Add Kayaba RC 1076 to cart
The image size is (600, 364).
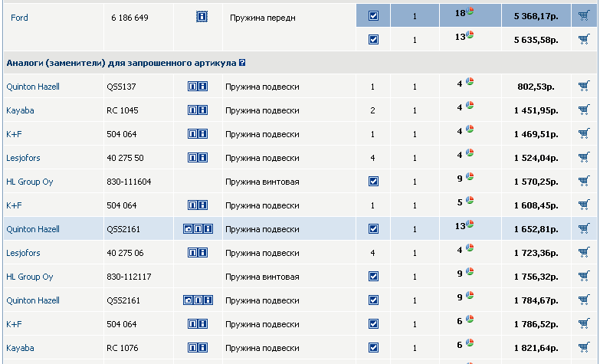coord(584,347)
